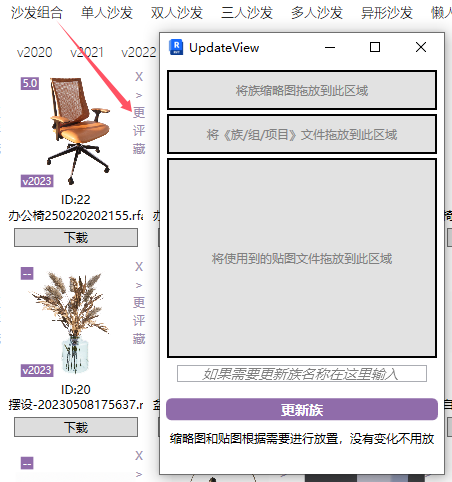Go to the 多人沙发 tab

[x=317, y=13]
